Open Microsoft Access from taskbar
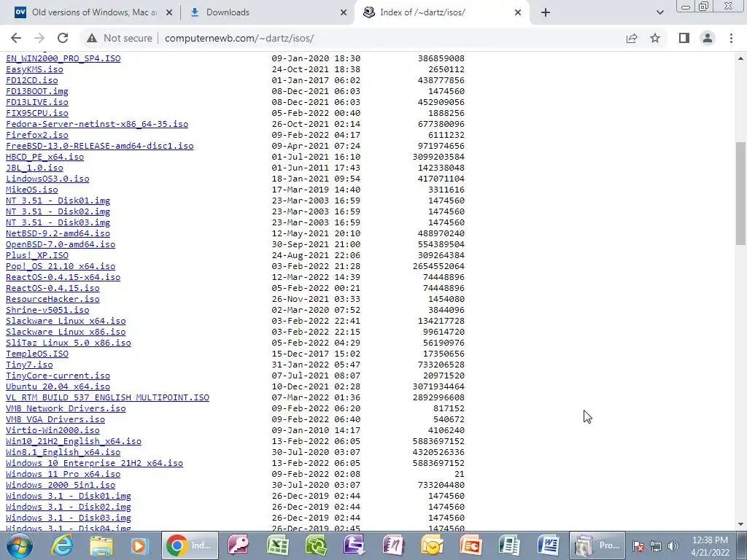 (239, 545)
